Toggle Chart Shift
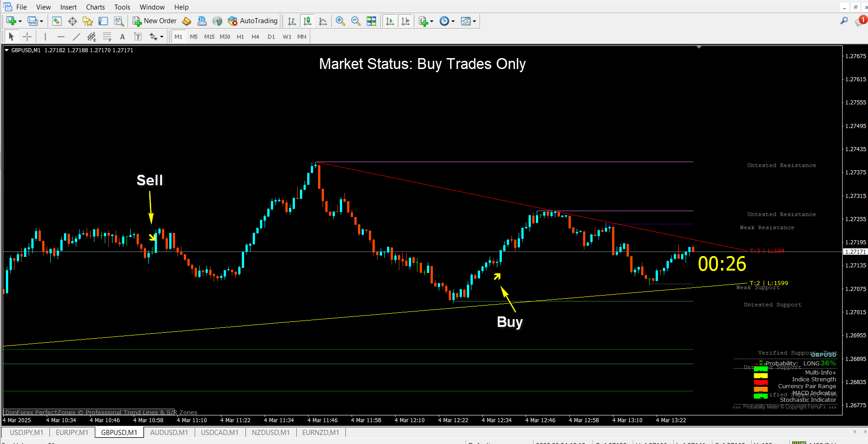868x444 pixels. [x=406, y=21]
